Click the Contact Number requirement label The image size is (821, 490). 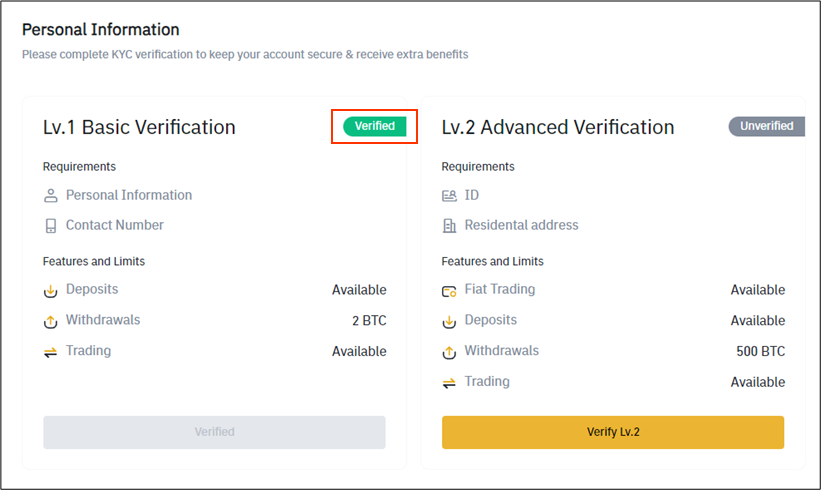tap(115, 225)
